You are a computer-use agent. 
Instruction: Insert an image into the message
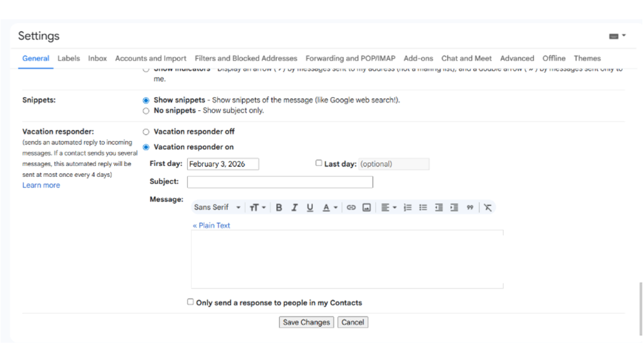coord(367,208)
